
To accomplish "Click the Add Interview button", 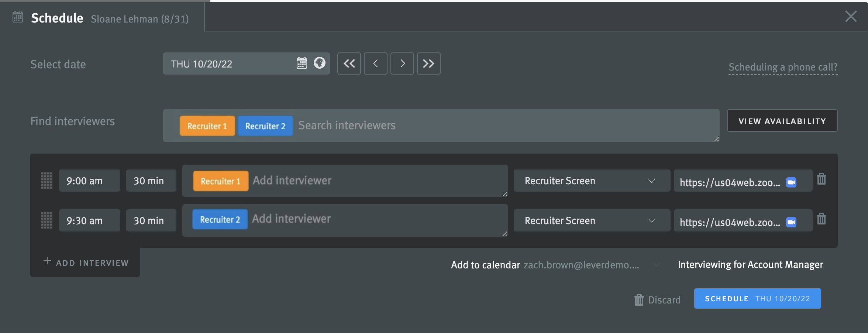I will coord(86,262).
